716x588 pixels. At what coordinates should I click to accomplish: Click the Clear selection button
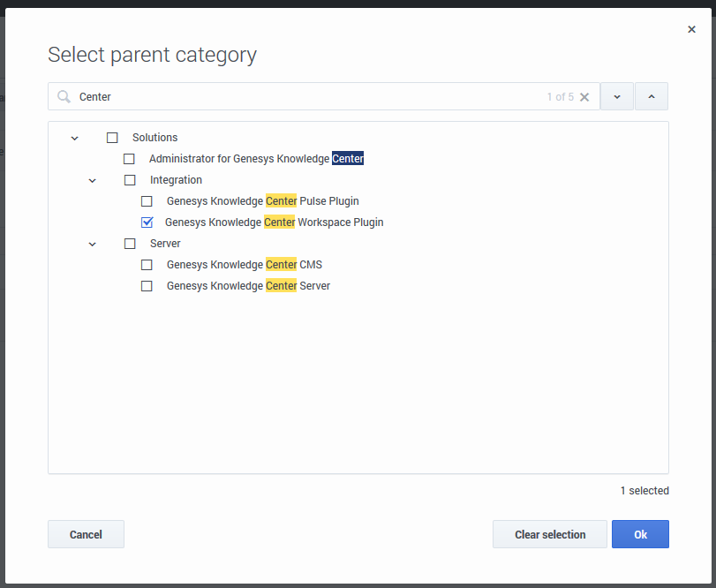coord(550,534)
